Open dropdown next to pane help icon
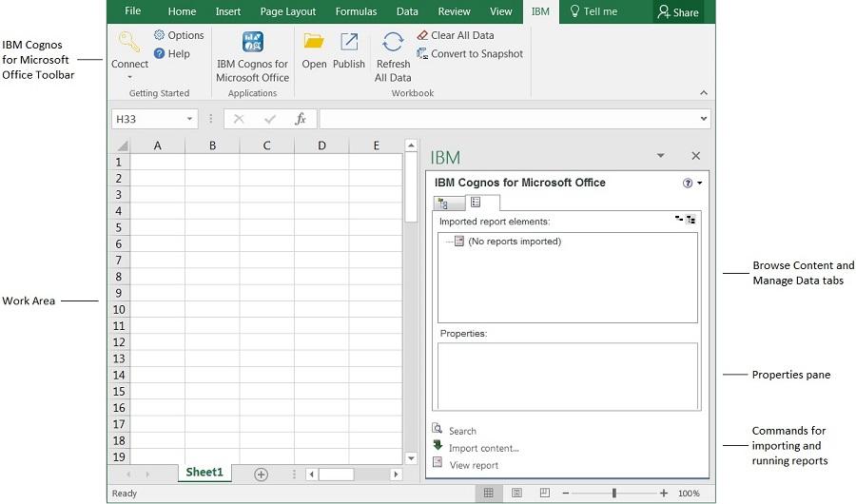This screenshot has height=504, width=856. 699,183
